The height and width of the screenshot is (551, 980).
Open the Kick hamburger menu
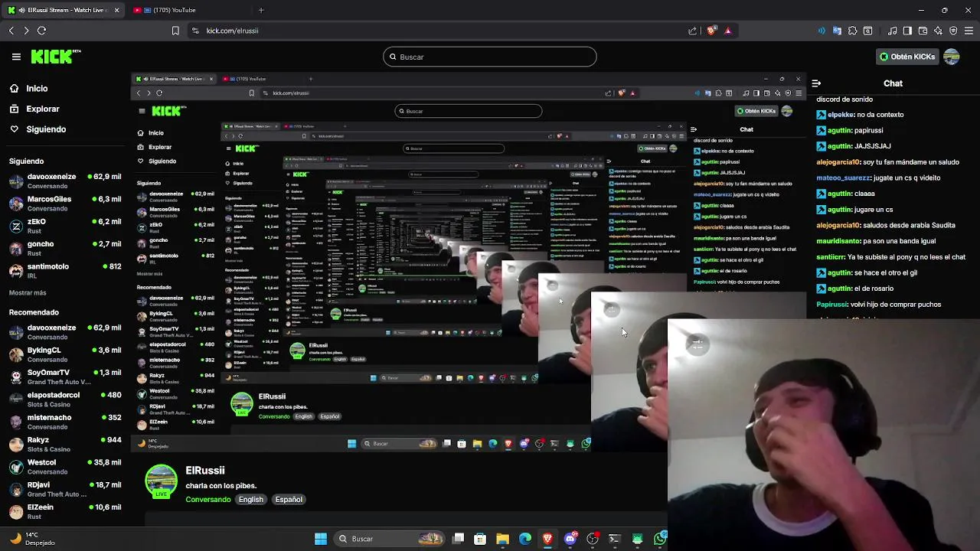pos(16,57)
